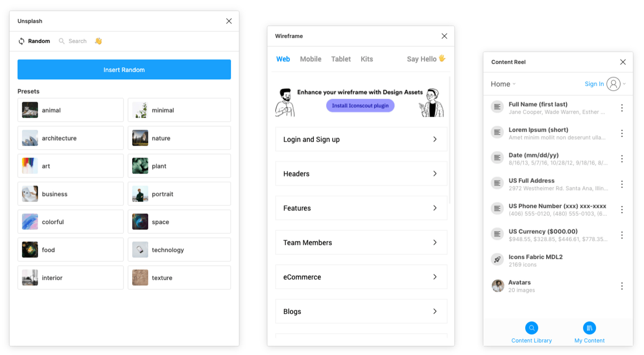Open more options for US Currency

point(622,235)
